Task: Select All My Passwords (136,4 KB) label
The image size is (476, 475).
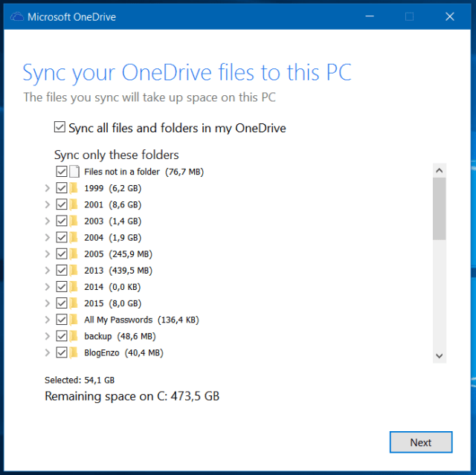Action: coord(141,320)
